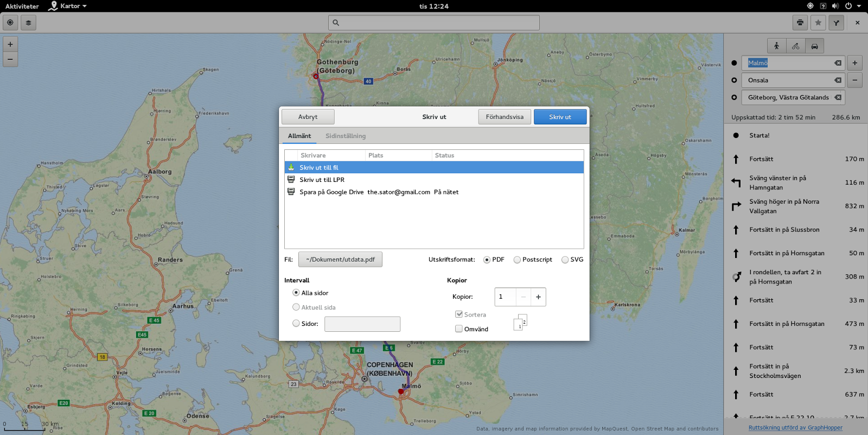The height and width of the screenshot is (435, 868).
Task: Add a new route destination
Action: coord(855,63)
